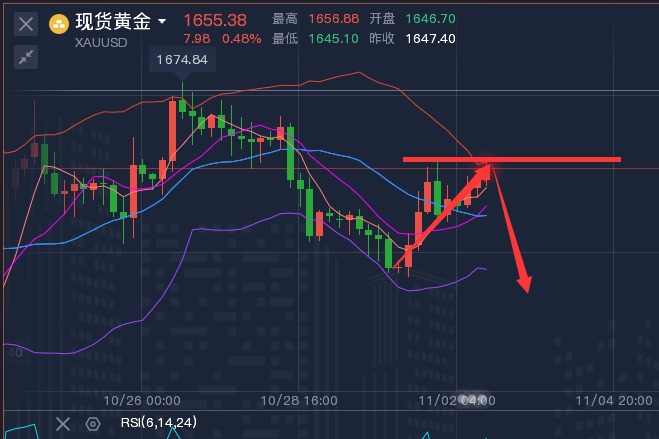Viewport: 659px width, 439px height.
Task: Click the 11/04 20:00 time axis label
Action: coord(615,400)
